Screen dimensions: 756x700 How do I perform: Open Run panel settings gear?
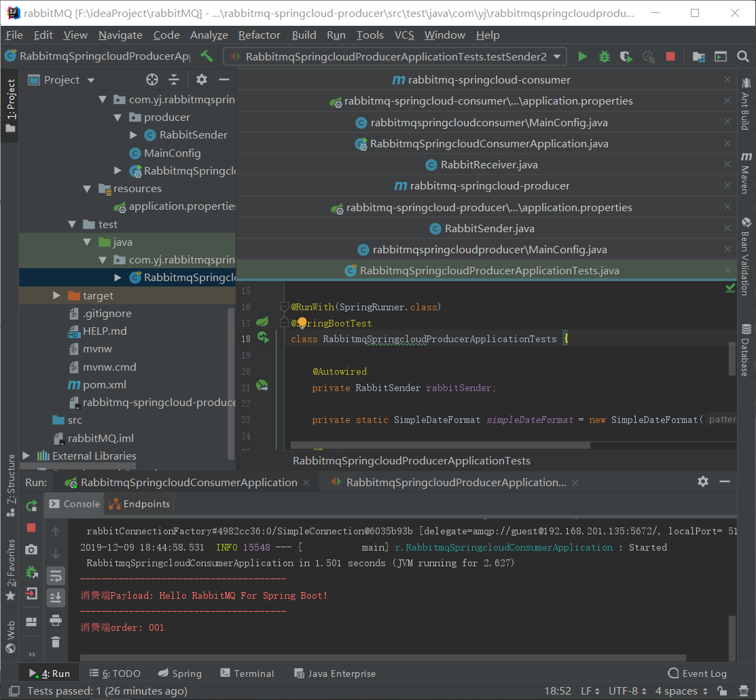click(x=703, y=481)
